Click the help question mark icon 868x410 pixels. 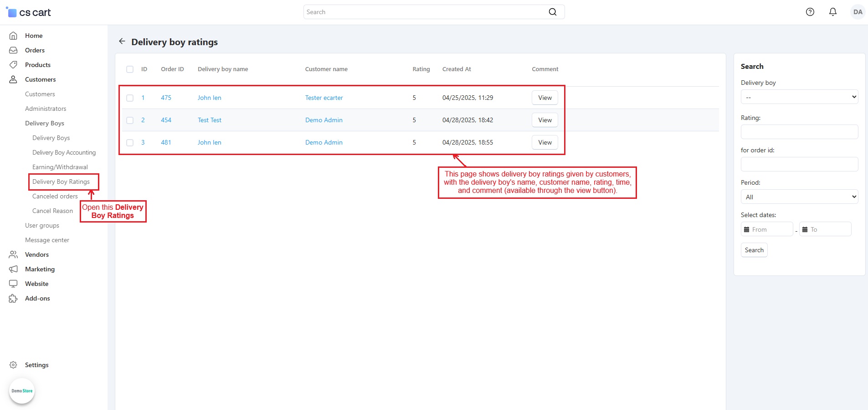tap(810, 12)
